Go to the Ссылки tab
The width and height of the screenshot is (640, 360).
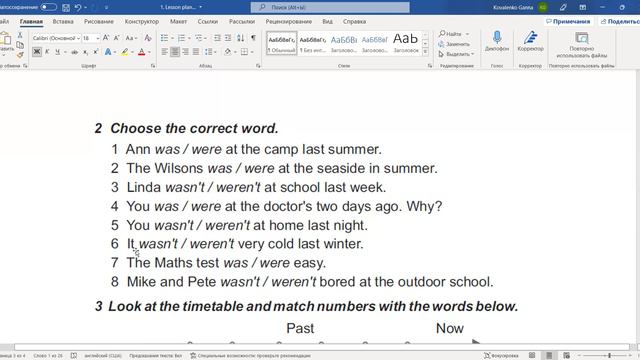pyautogui.click(x=208, y=22)
